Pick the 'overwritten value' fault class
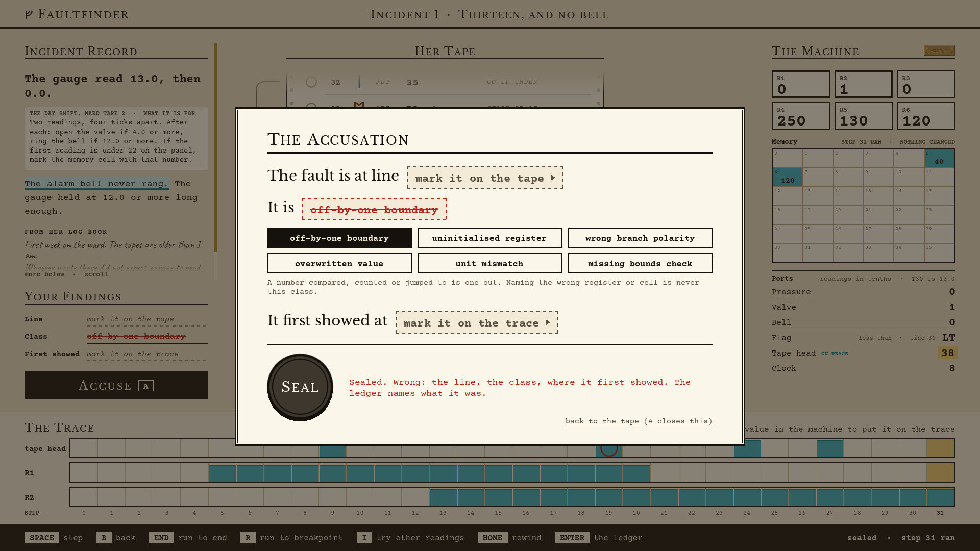 (x=339, y=263)
